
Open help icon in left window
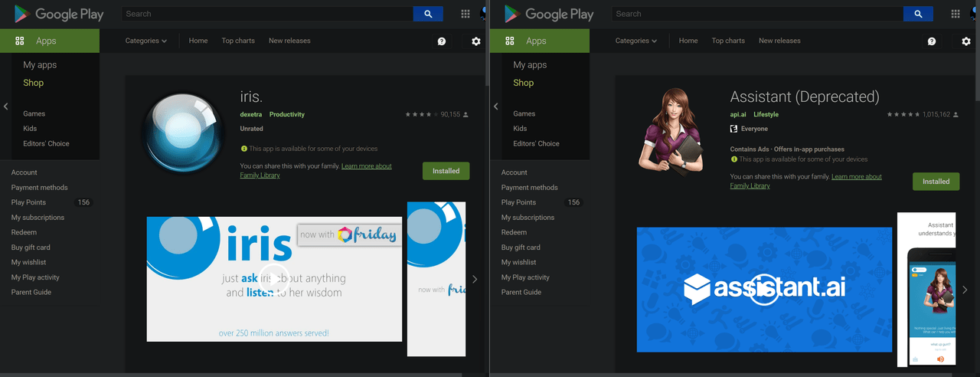(442, 41)
